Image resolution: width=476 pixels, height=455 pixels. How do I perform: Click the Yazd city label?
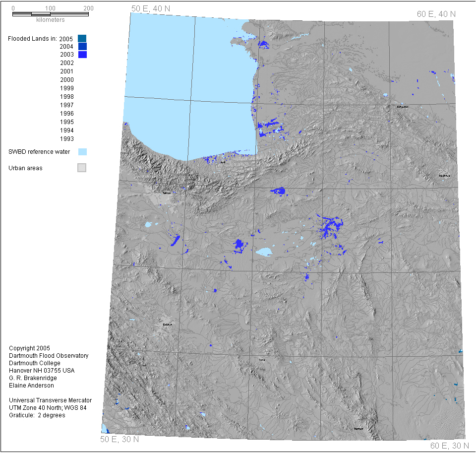pyautogui.click(x=262, y=360)
